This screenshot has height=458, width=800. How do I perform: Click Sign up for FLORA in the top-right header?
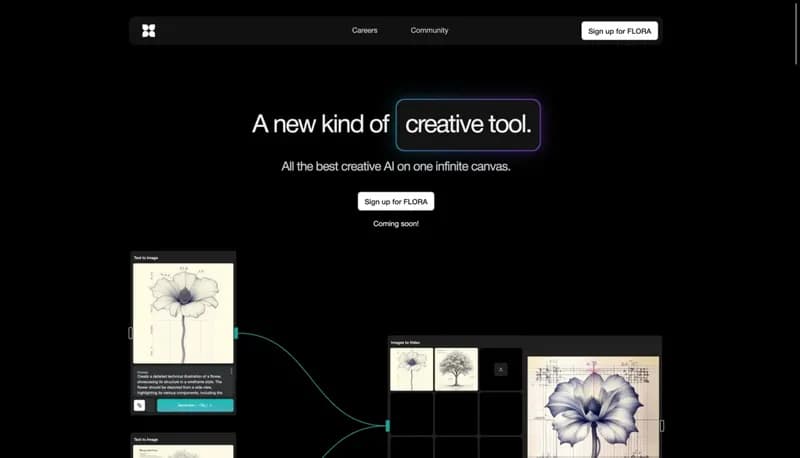[x=619, y=31]
